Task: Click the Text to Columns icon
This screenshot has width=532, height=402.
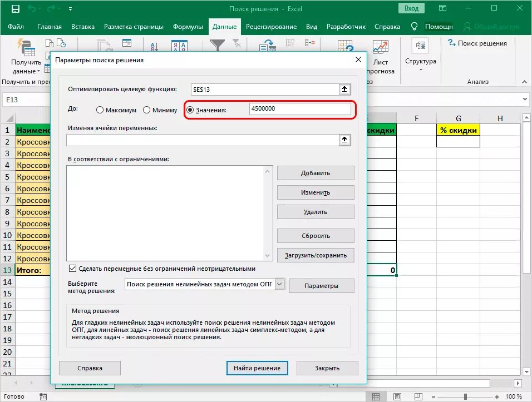Action: [x=267, y=46]
